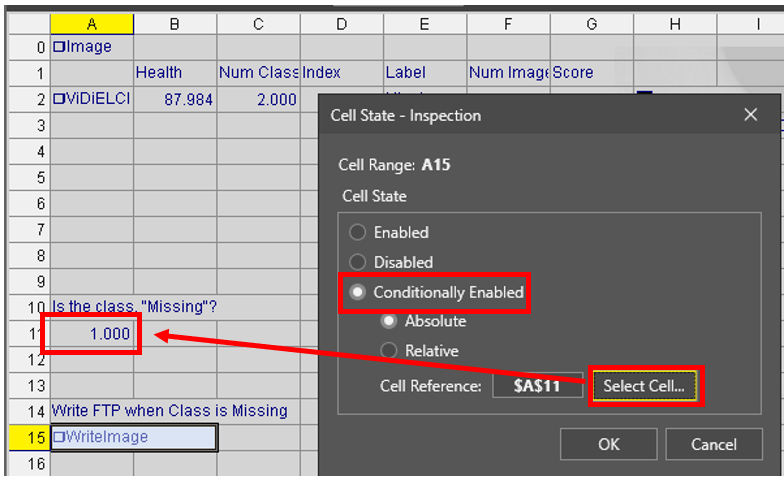This screenshot has height=478, width=784.
Task: Select Num Class value 2.000 cell
Action: (x=258, y=99)
